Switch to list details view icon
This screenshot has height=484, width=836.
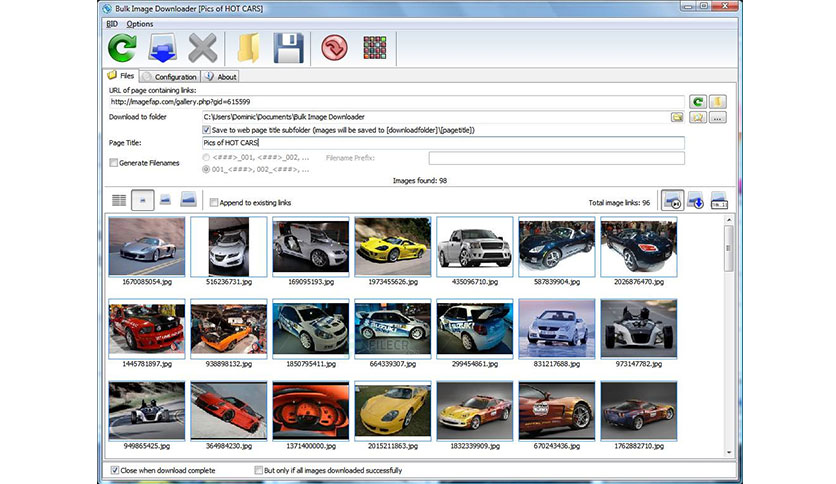(x=119, y=200)
